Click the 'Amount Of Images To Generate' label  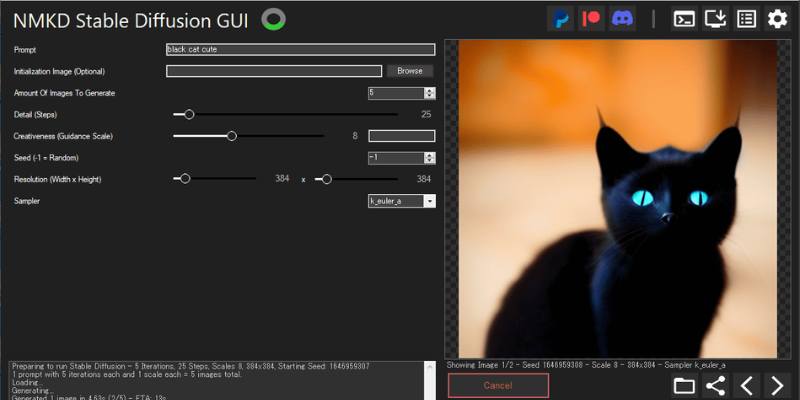click(x=64, y=93)
